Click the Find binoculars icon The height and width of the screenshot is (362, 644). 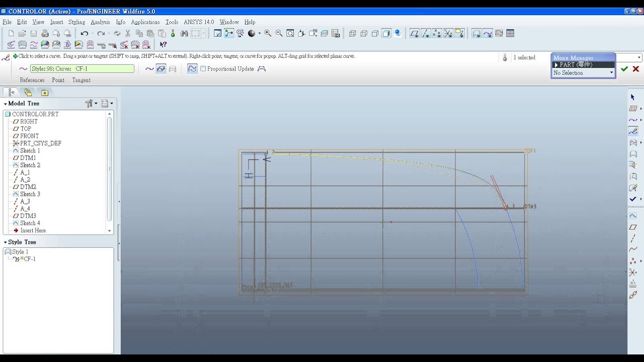pos(184,33)
